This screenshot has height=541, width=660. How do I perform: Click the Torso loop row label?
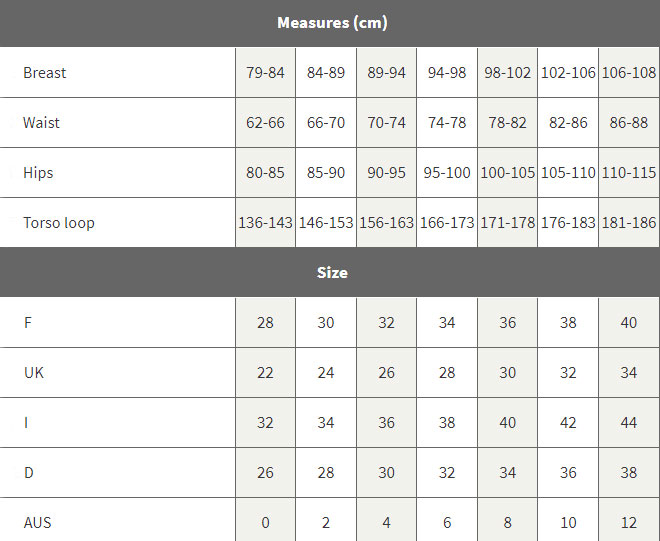point(59,223)
